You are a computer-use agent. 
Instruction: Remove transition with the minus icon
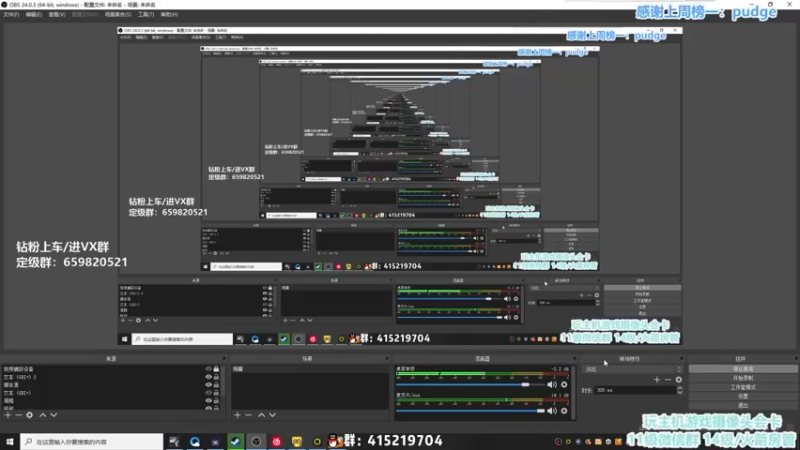click(x=667, y=380)
